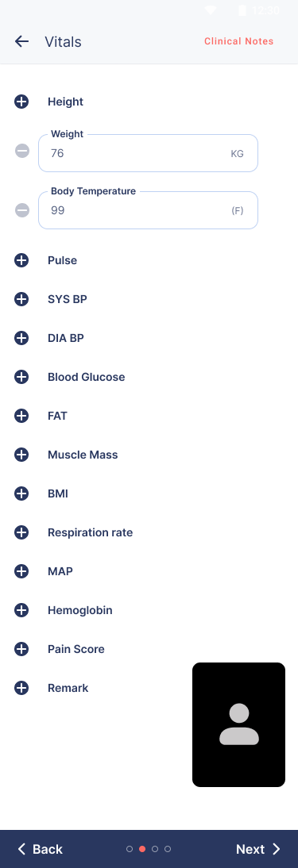The width and height of the screenshot is (298, 868).
Task: Remove Body Temperature with minus icon
Action: click(22, 210)
